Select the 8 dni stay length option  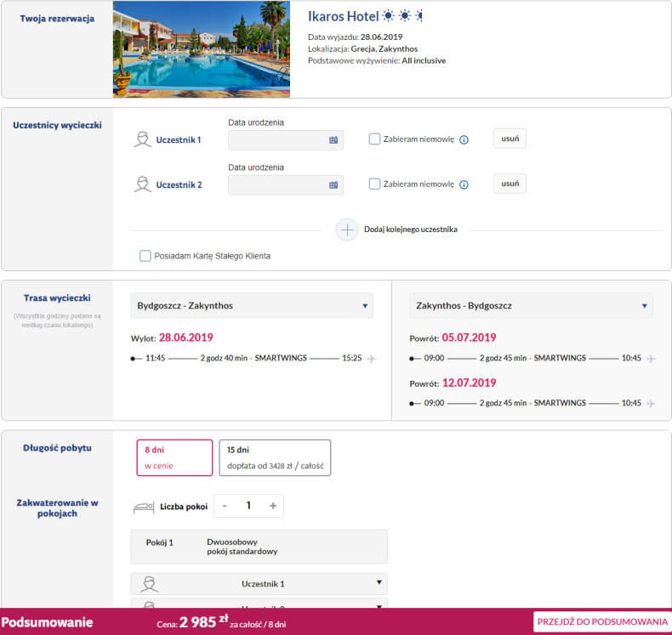(174, 457)
